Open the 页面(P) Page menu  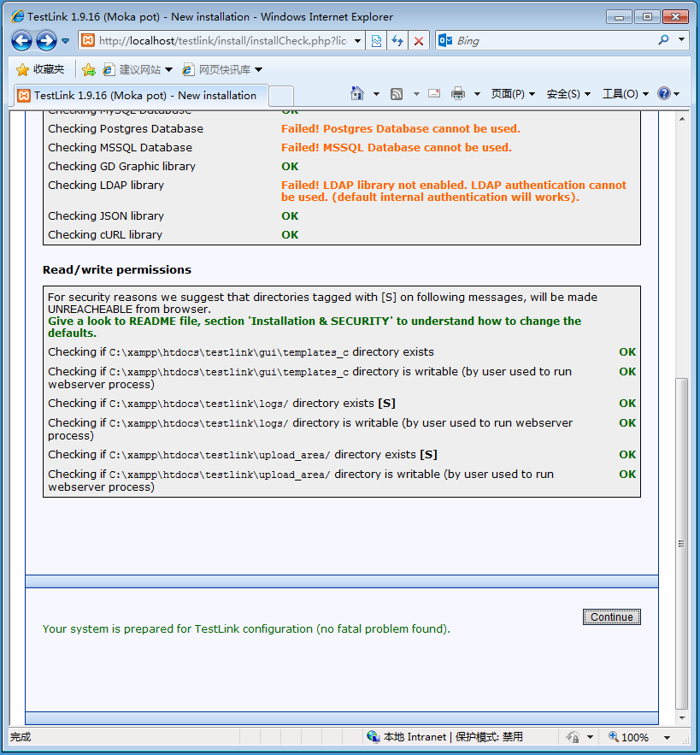(513, 94)
